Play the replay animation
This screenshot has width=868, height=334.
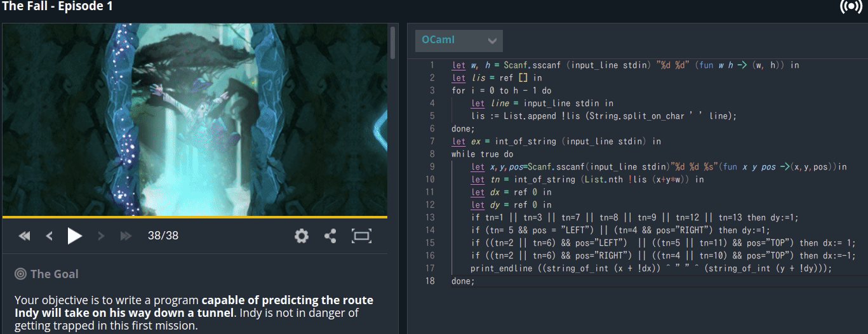75,236
